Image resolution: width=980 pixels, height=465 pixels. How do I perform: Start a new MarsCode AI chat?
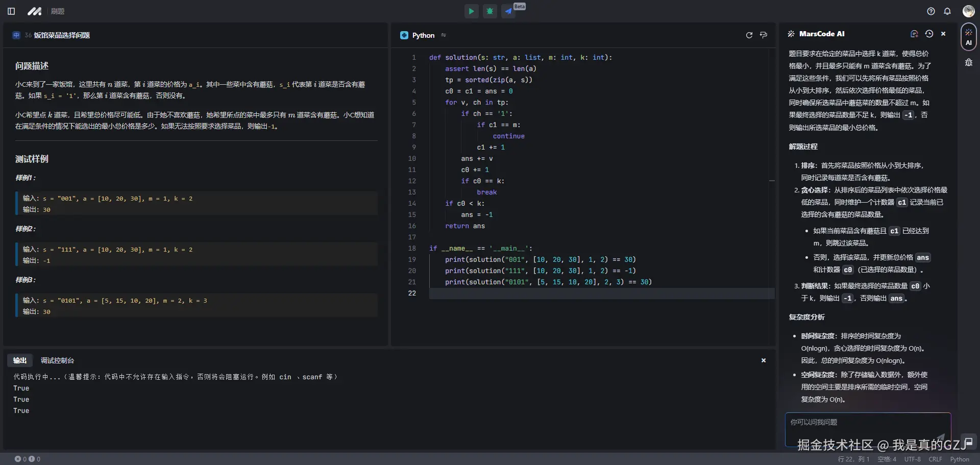pyautogui.click(x=914, y=34)
